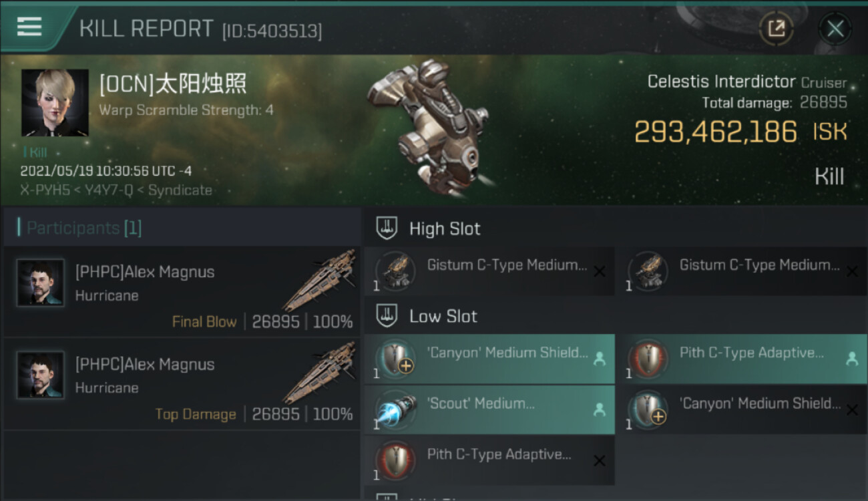Close the kill report window
Image resolution: width=868 pixels, height=501 pixels.
click(x=835, y=29)
